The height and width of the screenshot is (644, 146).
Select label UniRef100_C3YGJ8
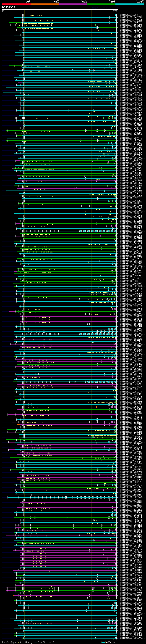coord(131,72)
